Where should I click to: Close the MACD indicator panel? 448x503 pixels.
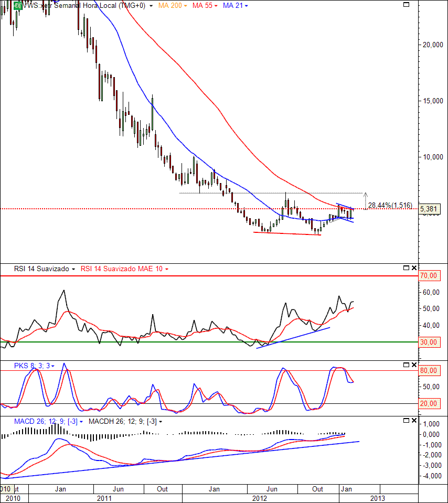coord(414,420)
